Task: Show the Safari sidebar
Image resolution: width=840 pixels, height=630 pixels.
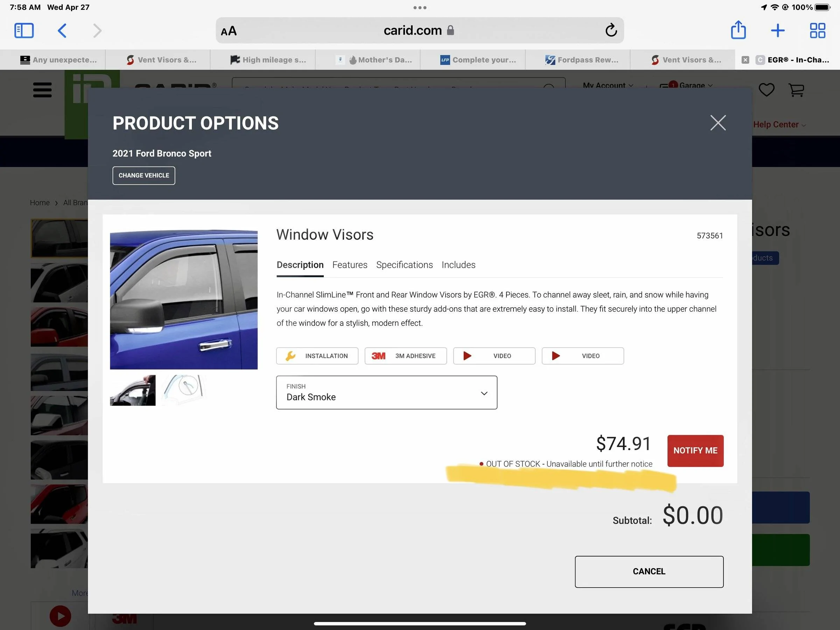Action: coord(24,30)
